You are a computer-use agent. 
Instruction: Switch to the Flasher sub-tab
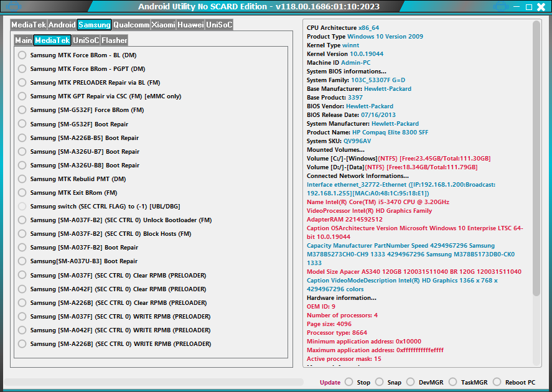click(x=115, y=40)
